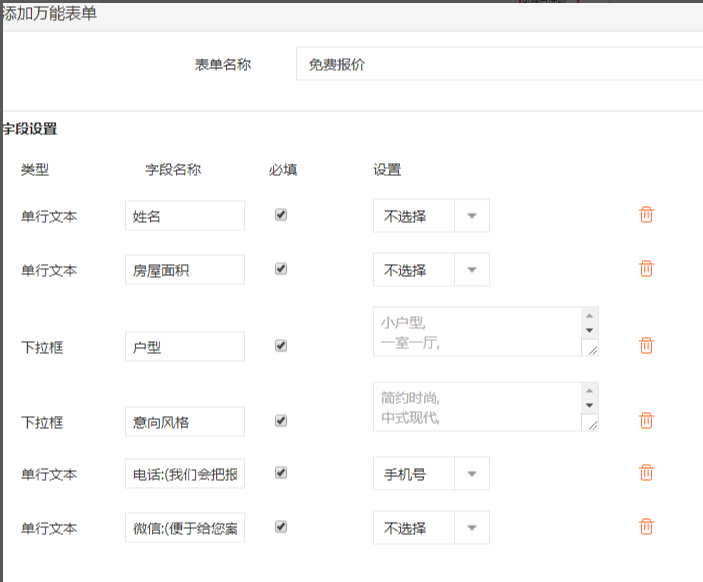Click 下拉框 label in 意向风格 row

[42, 422]
